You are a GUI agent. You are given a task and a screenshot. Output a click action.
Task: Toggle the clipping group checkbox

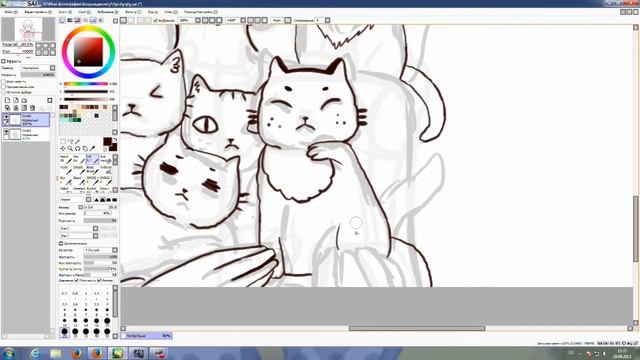4,87
